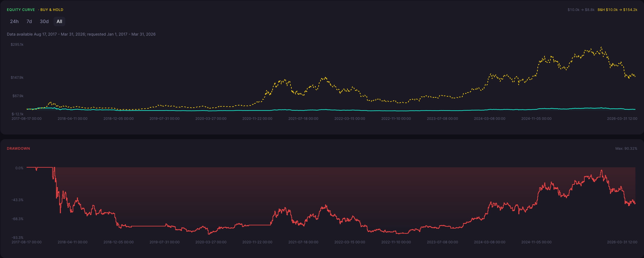Click the 2022-03-15 date on drawdown chart

[350, 242]
